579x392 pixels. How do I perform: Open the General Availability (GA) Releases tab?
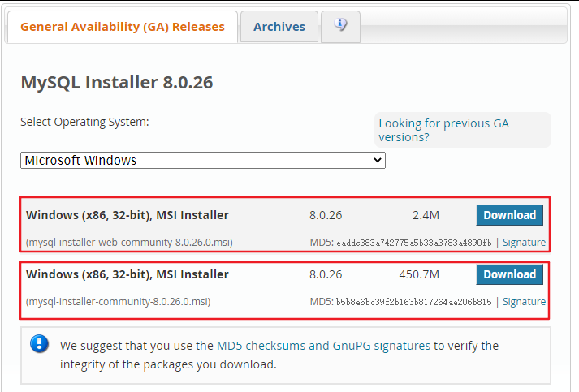pyautogui.click(x=123, y=27)
